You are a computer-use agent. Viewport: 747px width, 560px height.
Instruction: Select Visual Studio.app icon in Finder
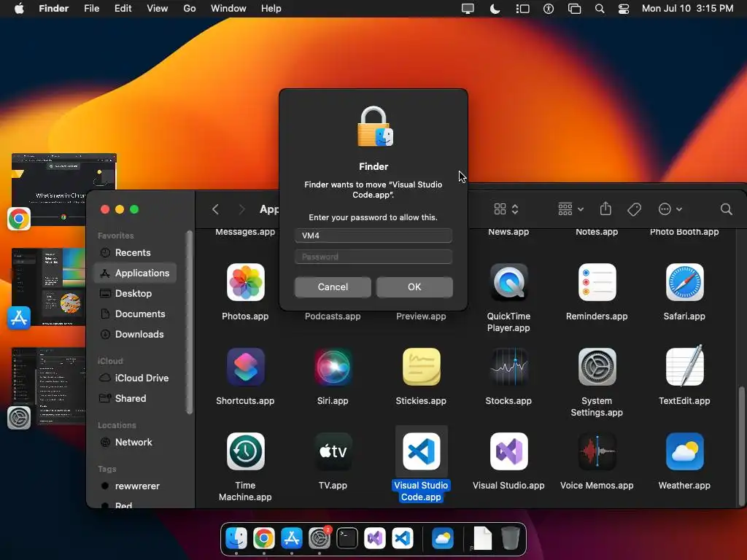(x=508, y=451)
